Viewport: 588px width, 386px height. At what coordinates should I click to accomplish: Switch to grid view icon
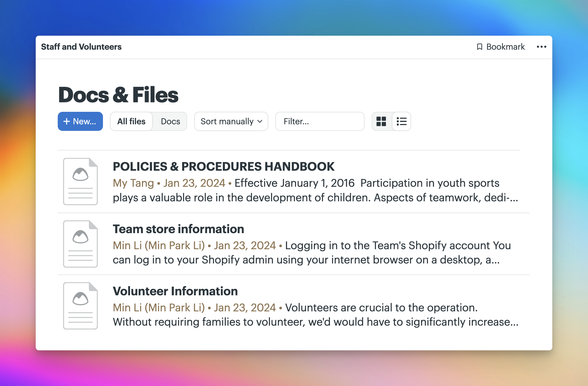pos(381,121)
